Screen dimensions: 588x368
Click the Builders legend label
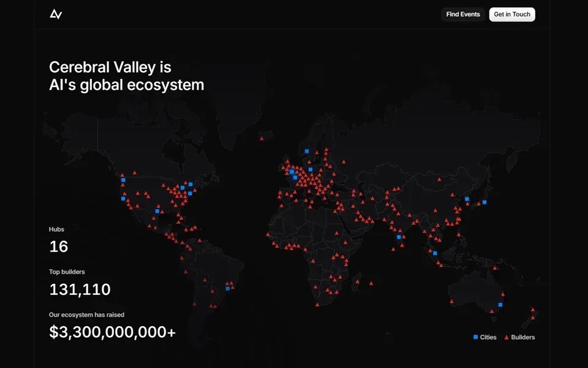tap(522, 337)
